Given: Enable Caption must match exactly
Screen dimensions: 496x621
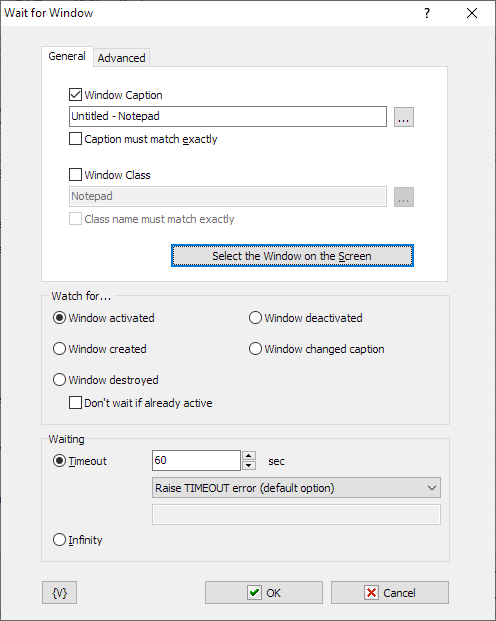Looking at the screenshot, I should 75,139.
